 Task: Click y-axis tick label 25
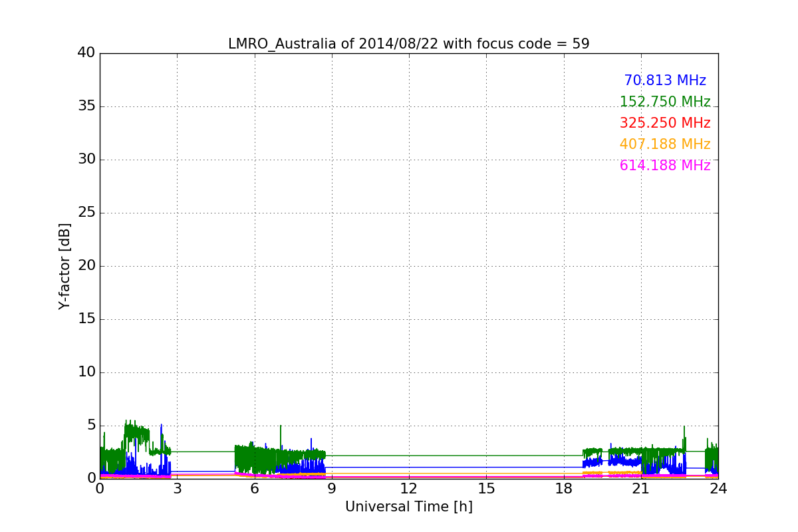(x=86, y=213)
